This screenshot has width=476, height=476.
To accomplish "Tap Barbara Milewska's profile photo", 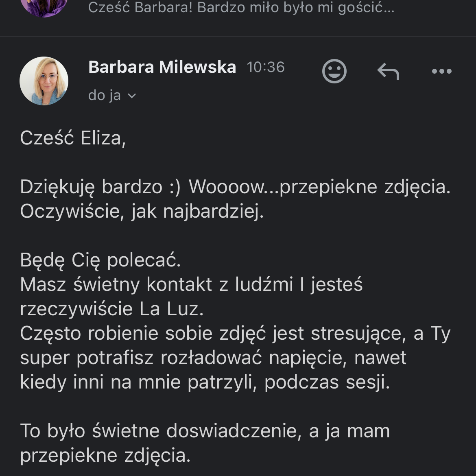I will 44,81.
